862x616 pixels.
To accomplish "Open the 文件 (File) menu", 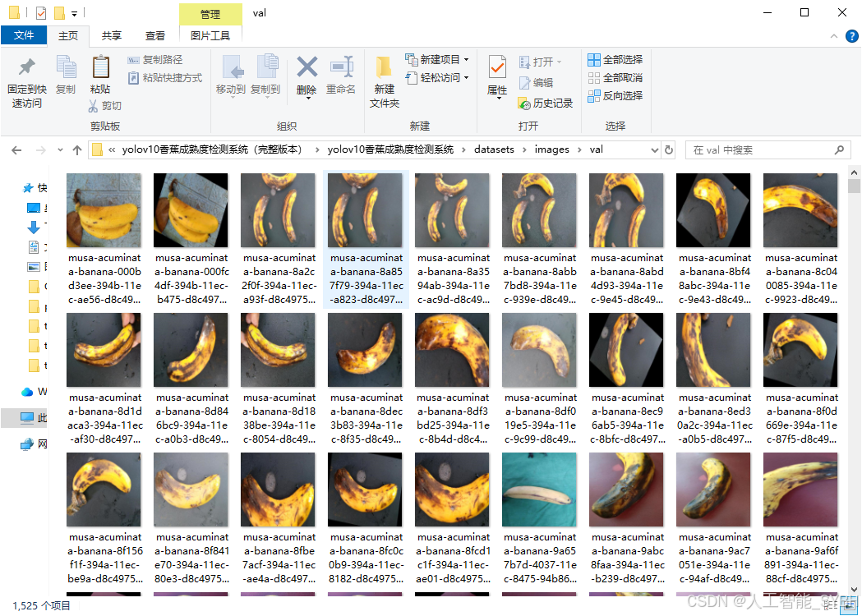I will [25, 35].
